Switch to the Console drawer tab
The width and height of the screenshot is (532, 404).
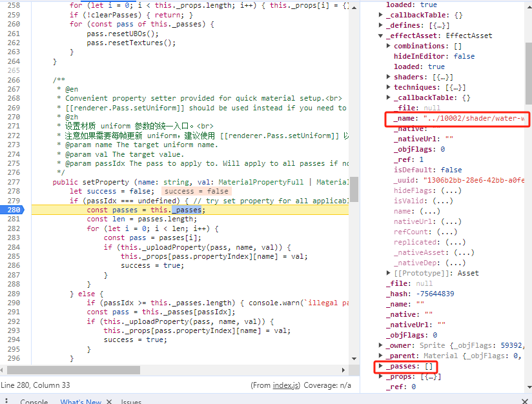[34, 401]
